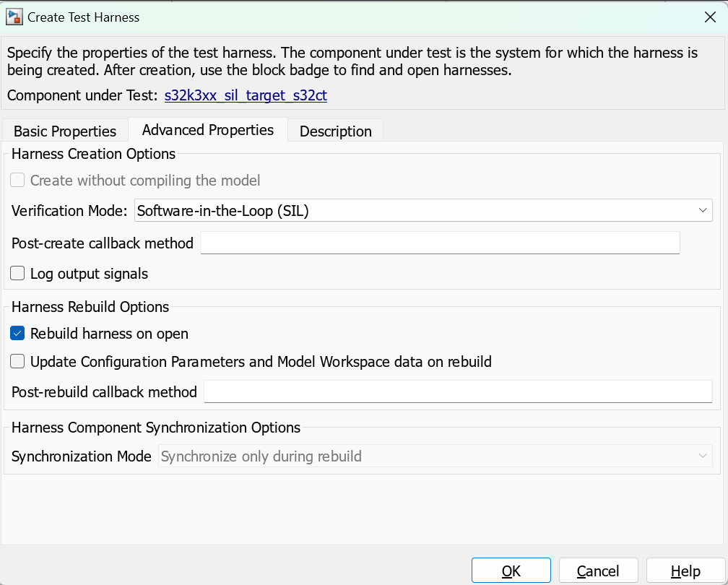The image size is (728, 585).
Task: Click the Help button
Action: point(685,570)
